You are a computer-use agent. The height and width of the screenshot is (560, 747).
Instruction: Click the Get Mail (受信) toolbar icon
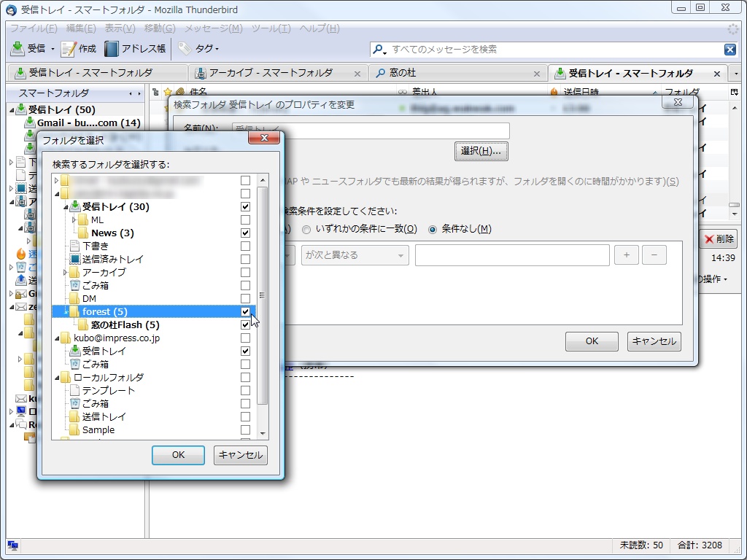click(x=18, y=49)
